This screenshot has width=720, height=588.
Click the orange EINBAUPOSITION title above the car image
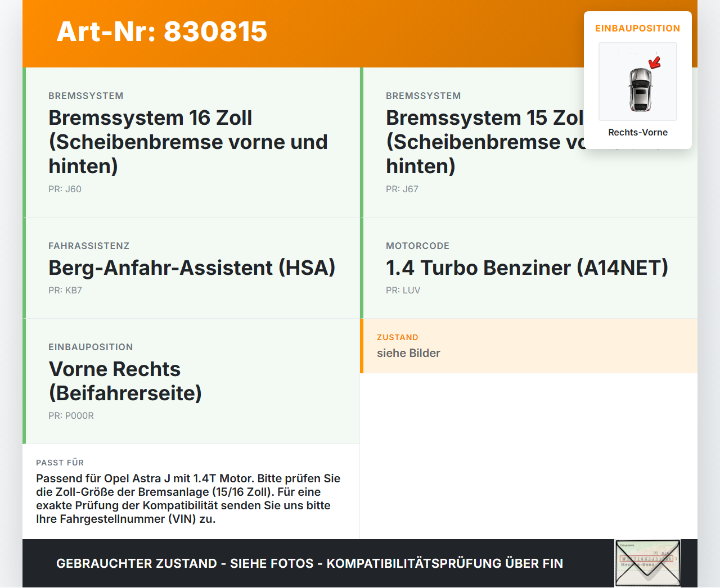click(638, 28)
